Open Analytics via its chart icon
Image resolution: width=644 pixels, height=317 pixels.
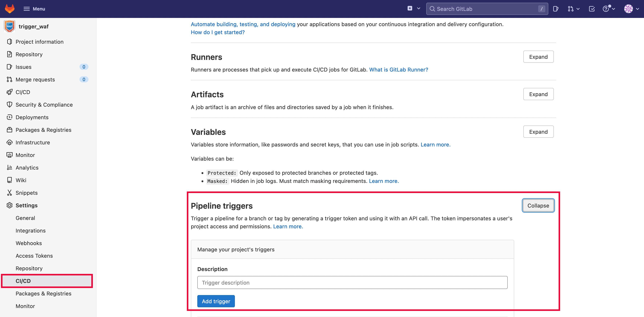tap(9, 167)
